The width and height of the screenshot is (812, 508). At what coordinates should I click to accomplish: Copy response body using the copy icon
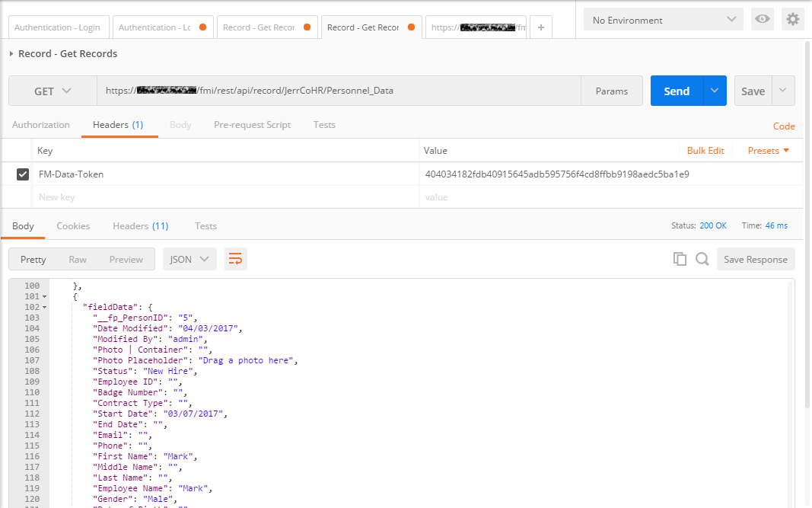tap(680, 259)
